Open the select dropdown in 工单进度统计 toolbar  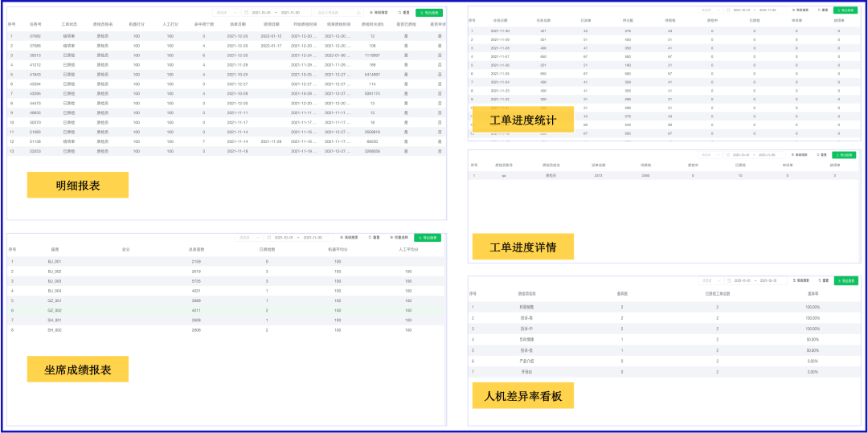pyautogui.click(x=710, y=10)
